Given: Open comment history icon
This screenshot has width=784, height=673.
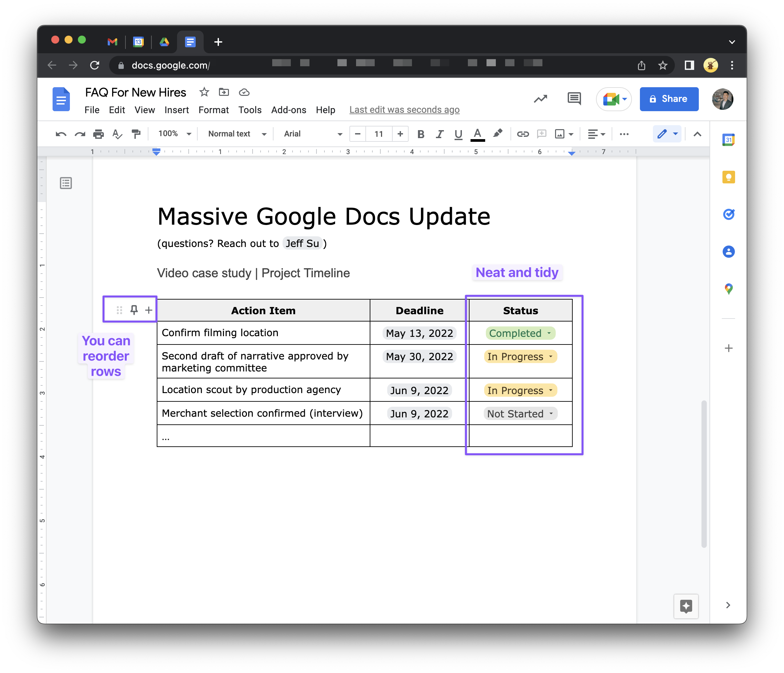Looking at the screenshot, I should pyautogui.click(x=574, y=99).
